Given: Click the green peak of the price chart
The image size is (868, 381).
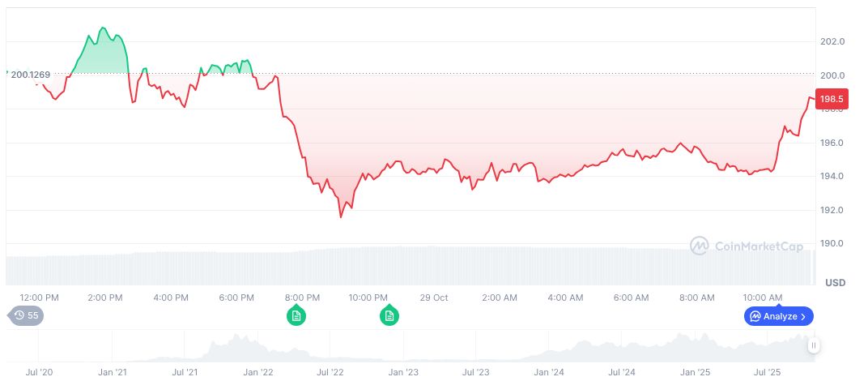Looking at the screenshot, I should point(101,28).
